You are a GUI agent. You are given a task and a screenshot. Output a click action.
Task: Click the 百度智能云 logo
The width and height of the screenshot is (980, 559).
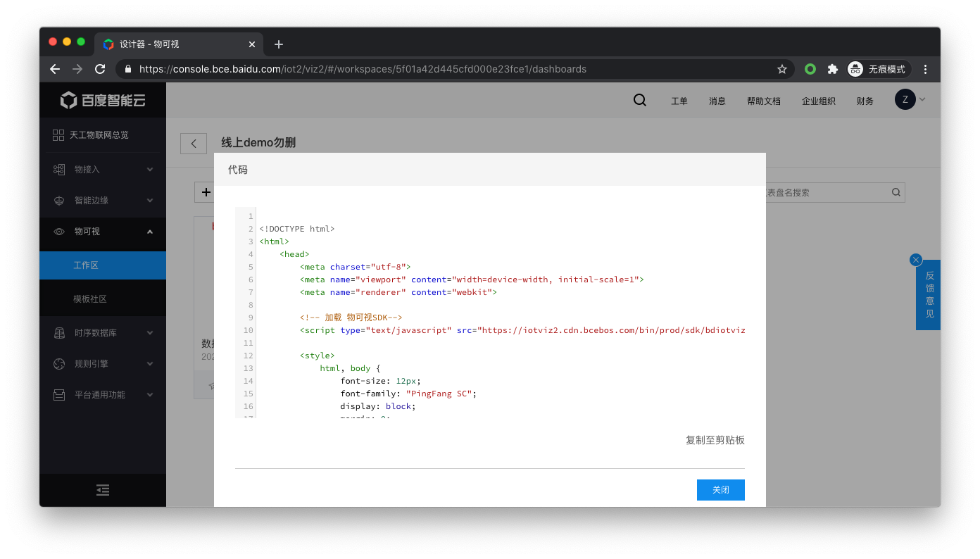coord(103,100)
